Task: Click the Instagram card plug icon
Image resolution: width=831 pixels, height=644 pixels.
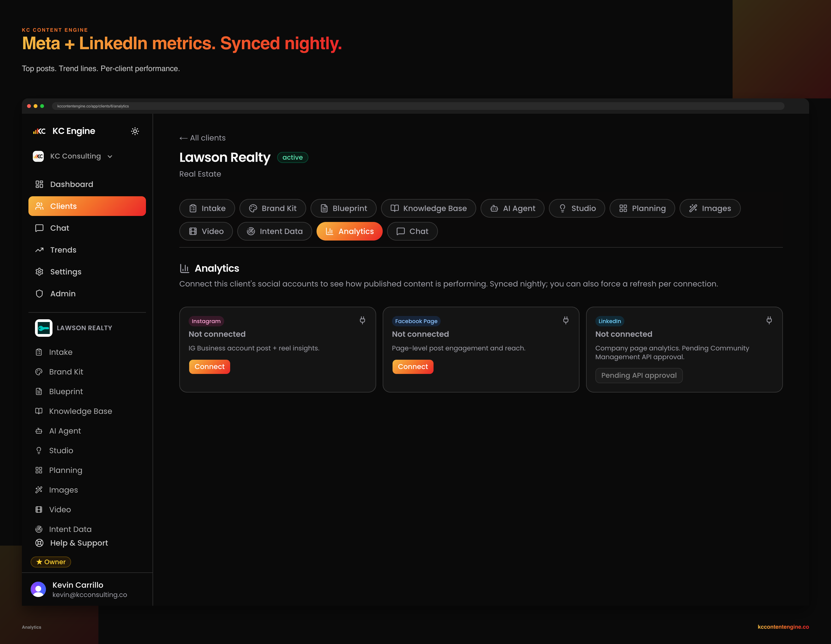Action: pos(362,320)
